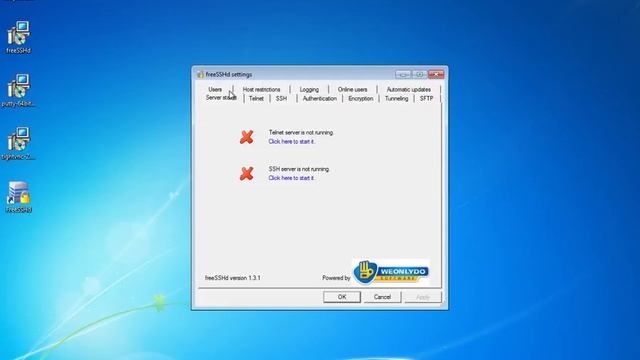
Task: Click the link to start SSH server
Action: pyautogui.click(x=291, y=178)
